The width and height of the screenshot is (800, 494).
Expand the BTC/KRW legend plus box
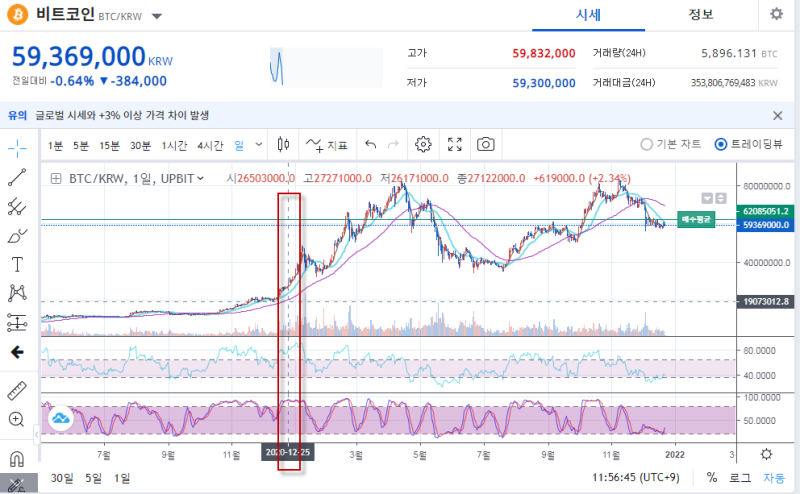tap(56, 179)
